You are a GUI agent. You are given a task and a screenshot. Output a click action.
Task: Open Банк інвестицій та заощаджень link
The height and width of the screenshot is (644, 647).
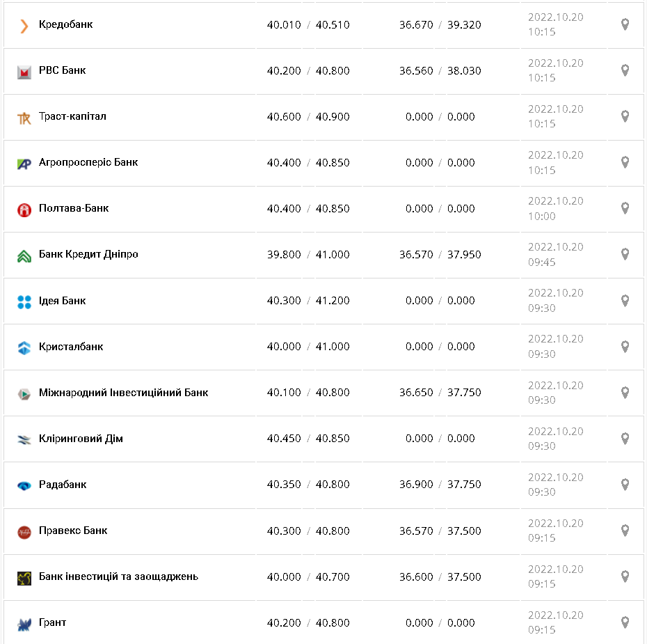click(118, 576)
